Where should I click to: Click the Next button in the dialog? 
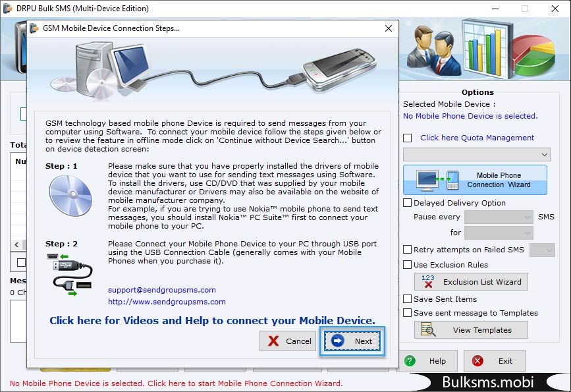click(352, 341)
